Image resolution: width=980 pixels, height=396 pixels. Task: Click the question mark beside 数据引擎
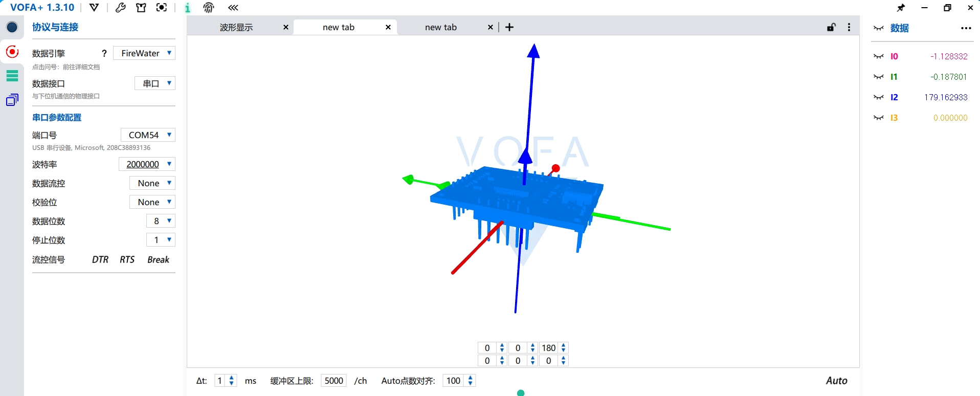pos(104,53)
